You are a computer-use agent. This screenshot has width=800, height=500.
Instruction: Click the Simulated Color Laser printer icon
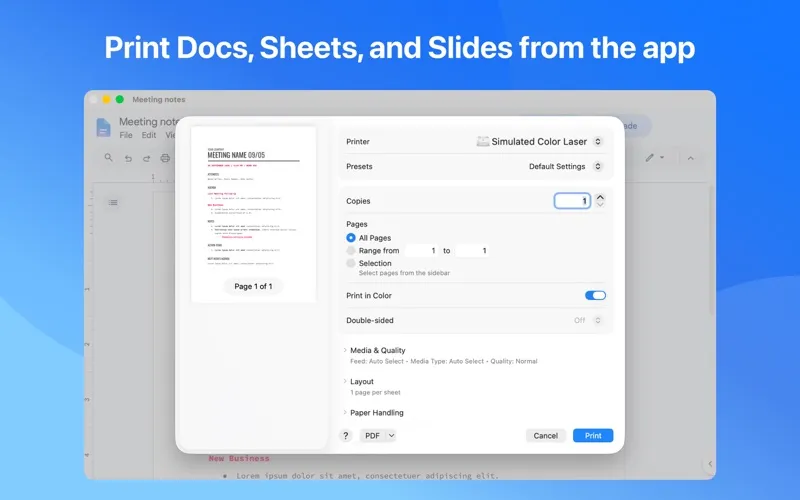tap(482, 141)
